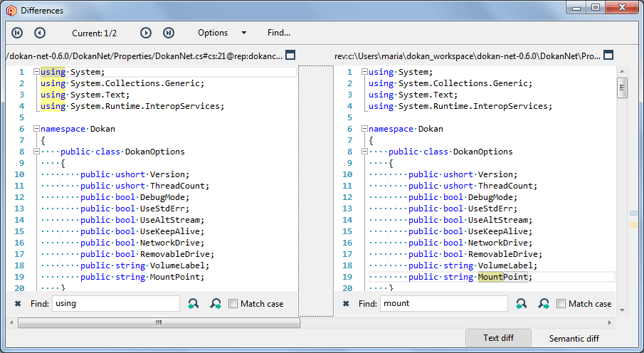The width and height of the screenshot is (644, 353).
Task: Click 'UseAltStream' on left line 14
Action: (x=169, y=220)
